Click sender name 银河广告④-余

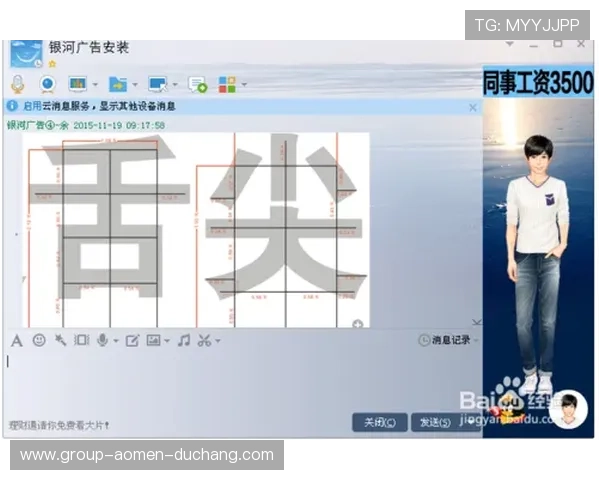[38, 125]
